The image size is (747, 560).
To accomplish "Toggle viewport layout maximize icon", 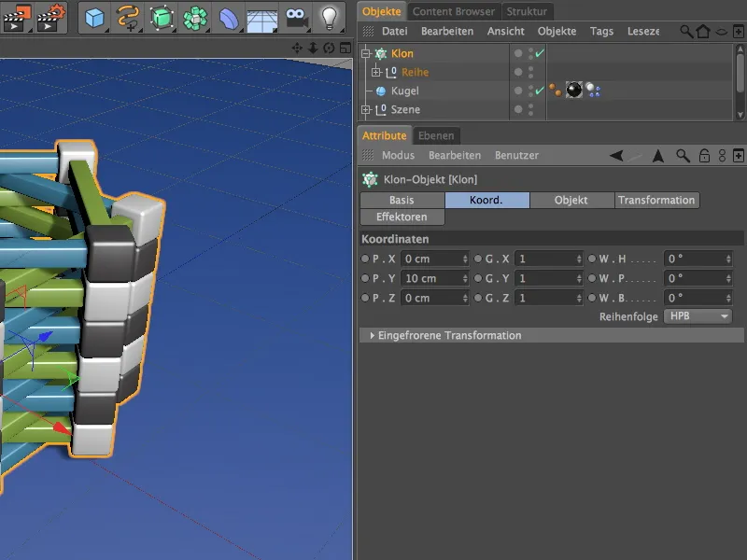I will click(345, 49).
